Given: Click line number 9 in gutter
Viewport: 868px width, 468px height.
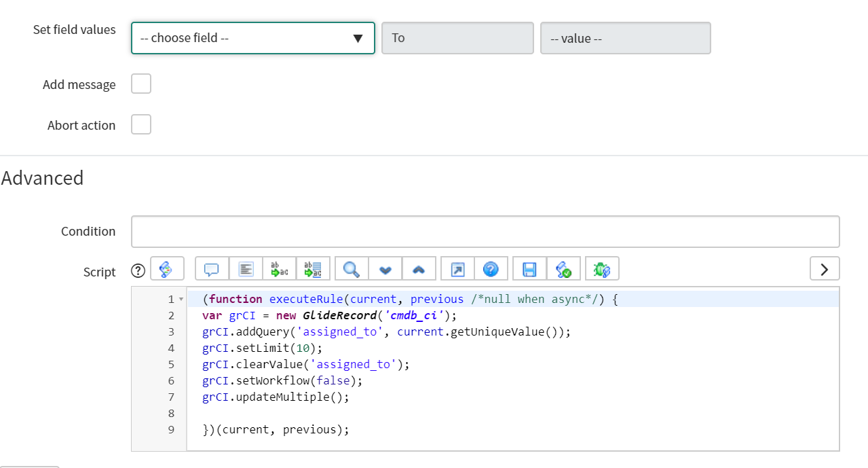Looking at the screenshot, I should [x=171, y=429].
